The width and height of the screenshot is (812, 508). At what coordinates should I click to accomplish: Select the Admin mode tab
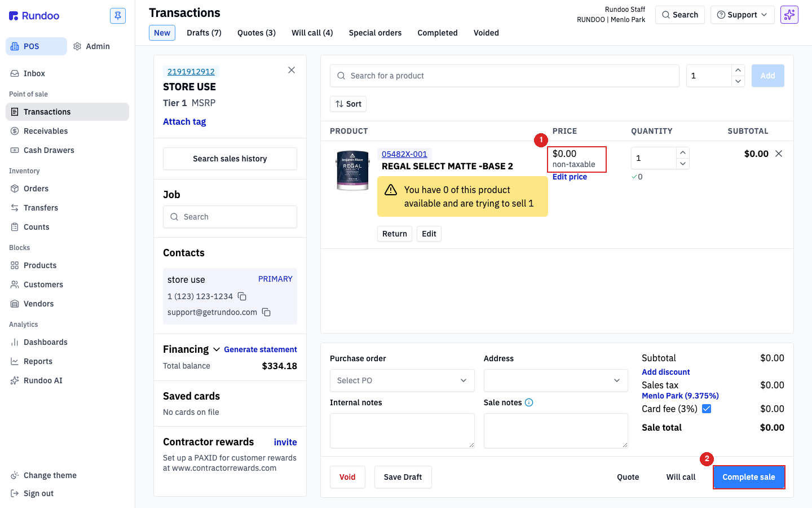[x=92, y=46]
